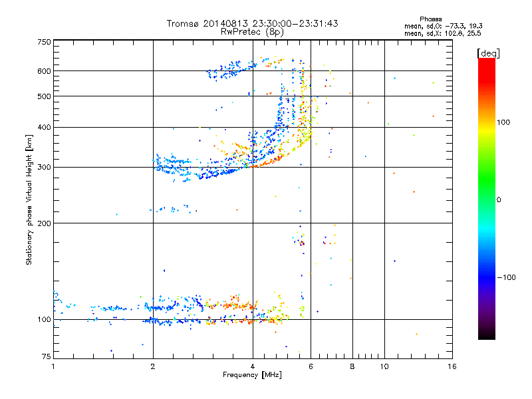
Task: Click the '[deg]' colorbar unit label
Action: click(488, 53)
